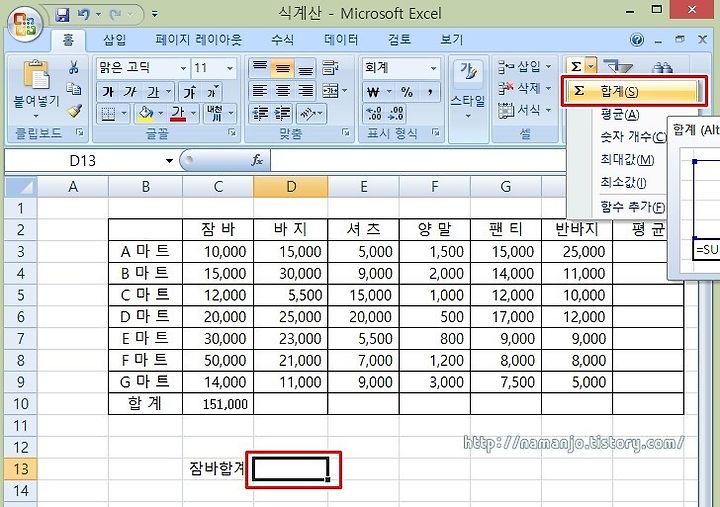This screenshot has width=720, height=507.
Task: Choose 합계(S) from the AutoSum menu
Action: 633,91
